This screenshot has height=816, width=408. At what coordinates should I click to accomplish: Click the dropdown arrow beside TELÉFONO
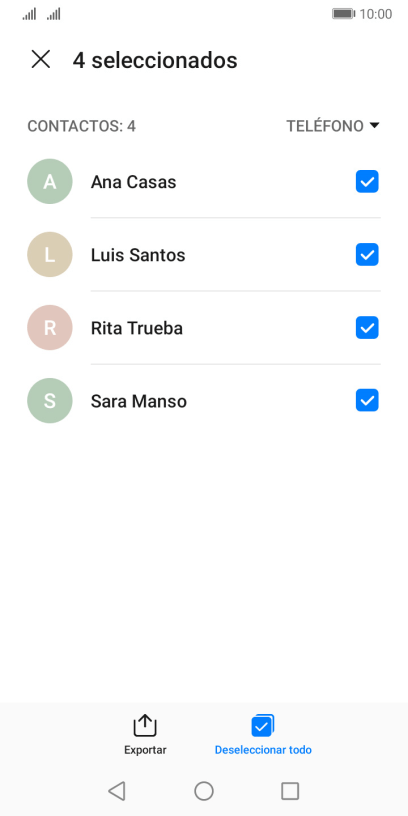(374, 125)
